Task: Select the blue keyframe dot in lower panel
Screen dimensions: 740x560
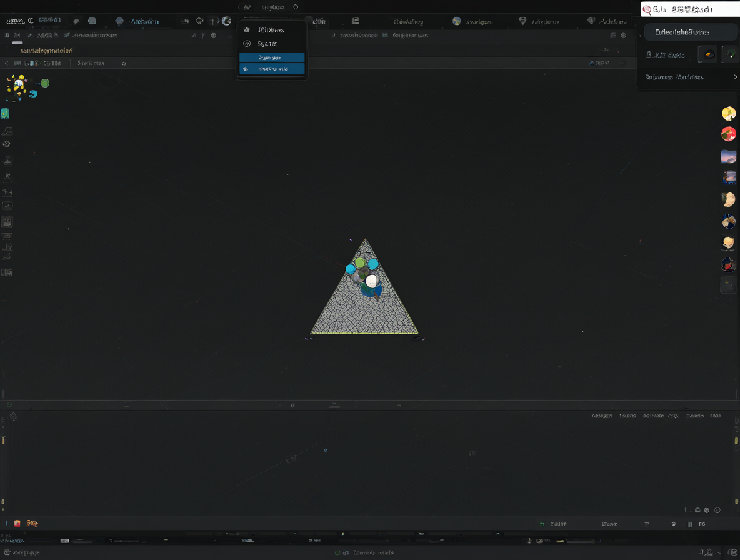Action: tap(326, 450)
